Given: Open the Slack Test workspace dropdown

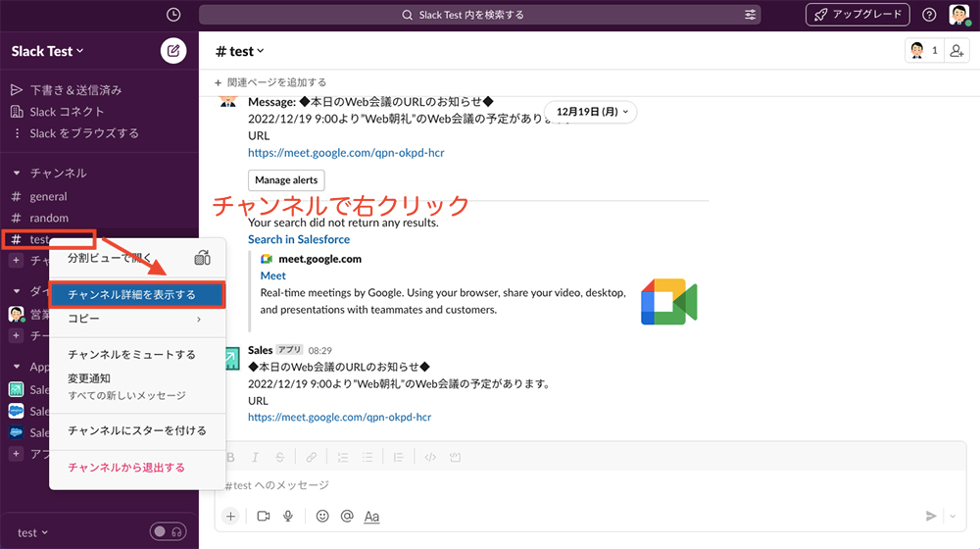Looking at the screenshot, I should pos(47,51).
